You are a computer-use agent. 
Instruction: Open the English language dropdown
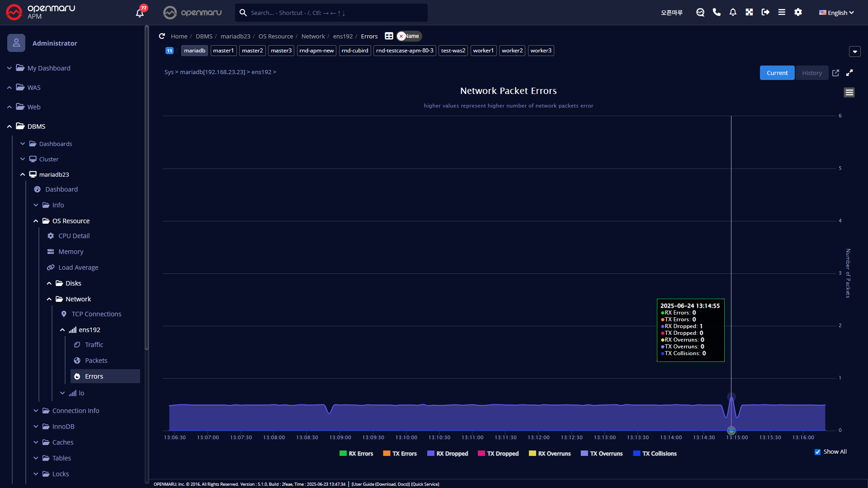(836, 13)
